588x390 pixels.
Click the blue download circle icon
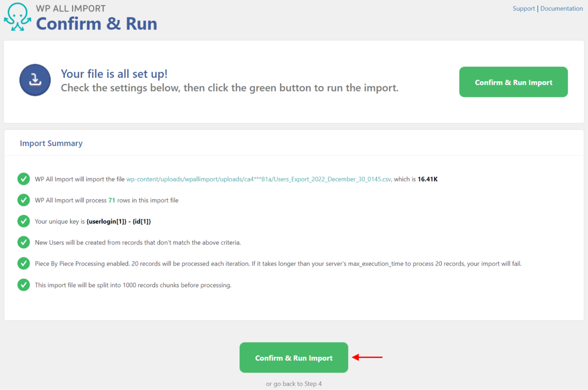[35, 80]
